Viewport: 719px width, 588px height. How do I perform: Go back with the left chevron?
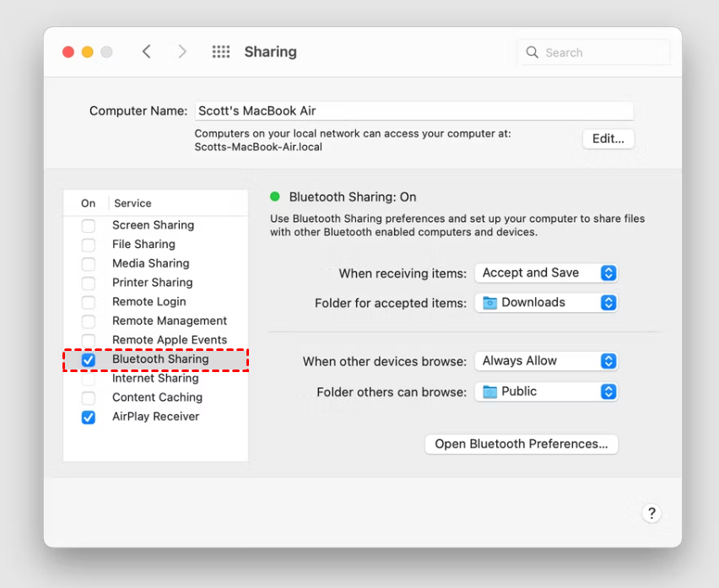coord(147,51)
